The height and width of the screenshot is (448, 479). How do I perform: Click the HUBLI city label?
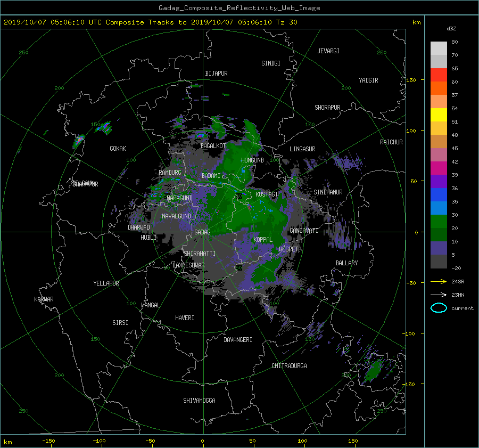point(148,238)
